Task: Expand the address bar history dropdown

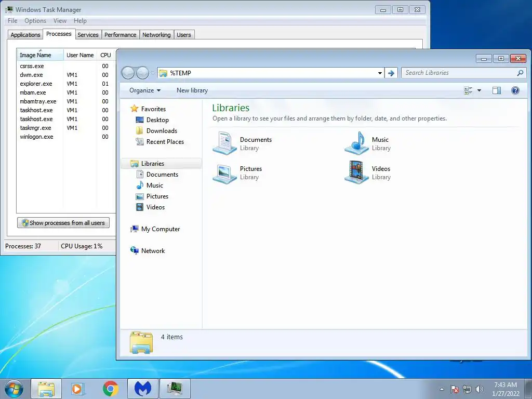Action: [380, 73]
